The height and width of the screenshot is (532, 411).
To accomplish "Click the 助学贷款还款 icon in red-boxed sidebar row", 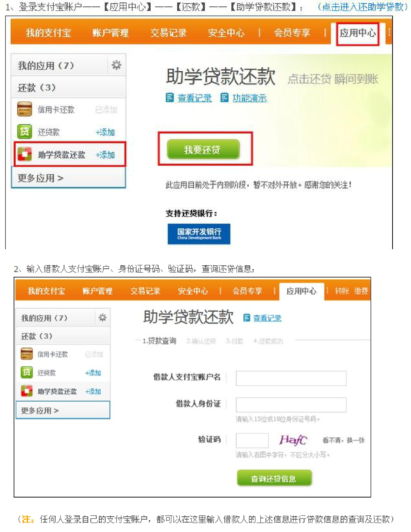I will point(25,154).
